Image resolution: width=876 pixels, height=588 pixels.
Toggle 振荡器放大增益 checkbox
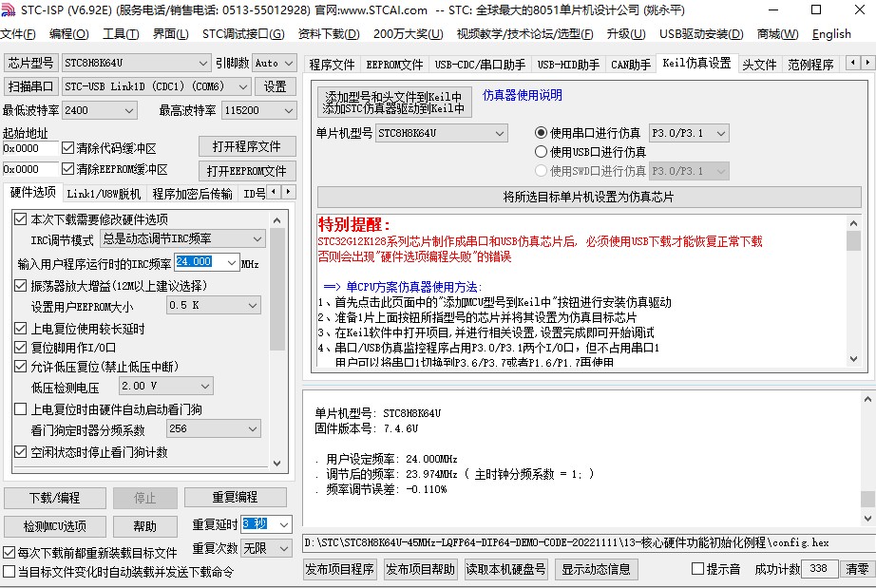point(21,286)
